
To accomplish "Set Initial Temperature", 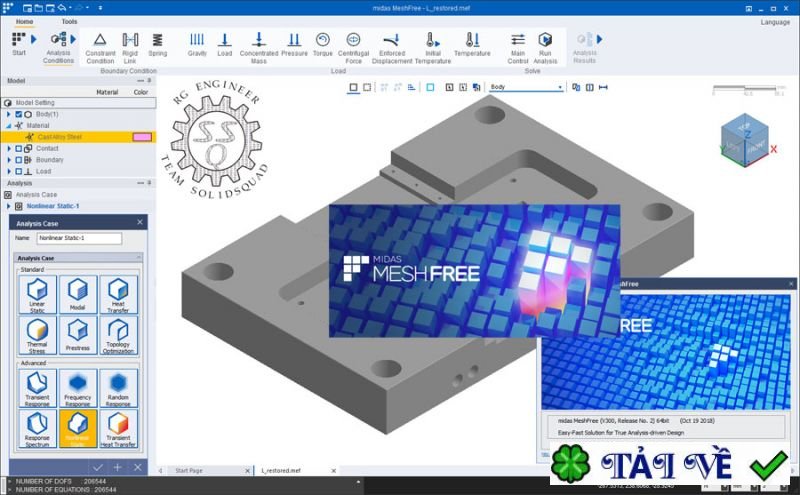I will (433, 47).
